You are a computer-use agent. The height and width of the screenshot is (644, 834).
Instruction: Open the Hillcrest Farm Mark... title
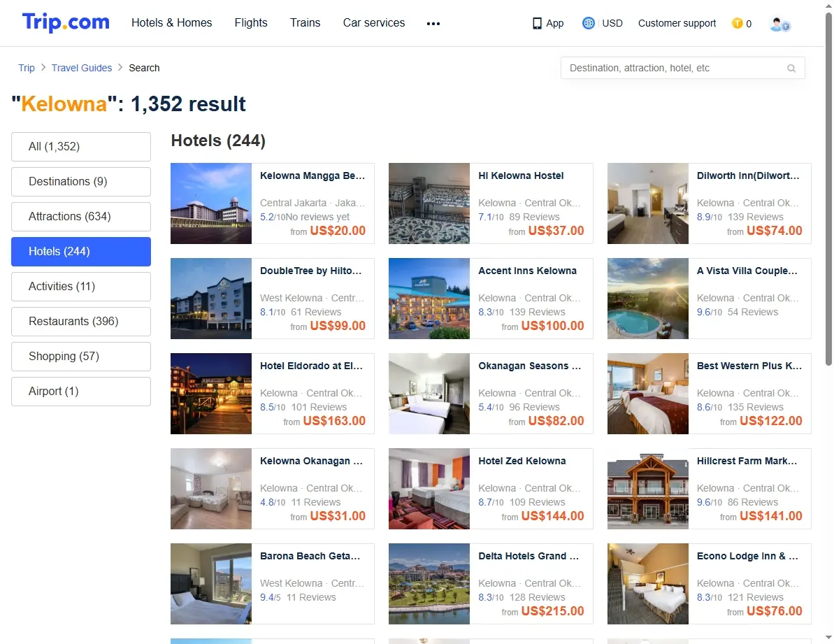pyautogui.click(x=747, y=461)
